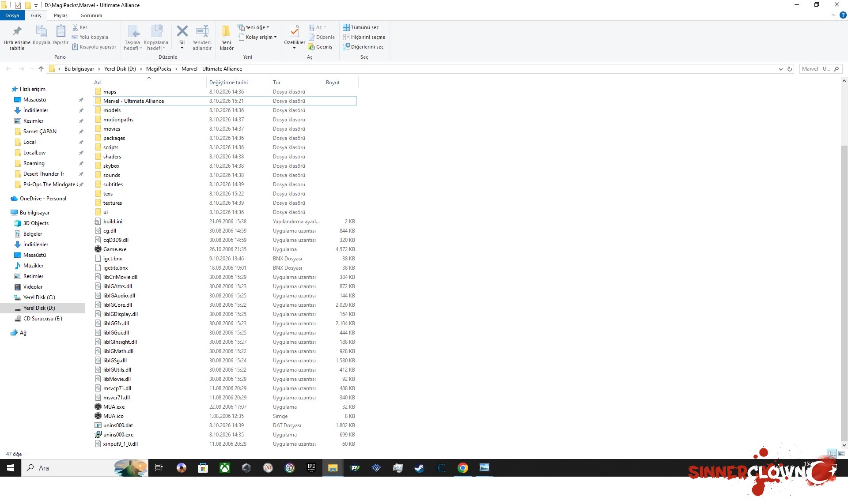Collapse the ribbon with the chevron
The image size is (848, 504).
[833, 15]
